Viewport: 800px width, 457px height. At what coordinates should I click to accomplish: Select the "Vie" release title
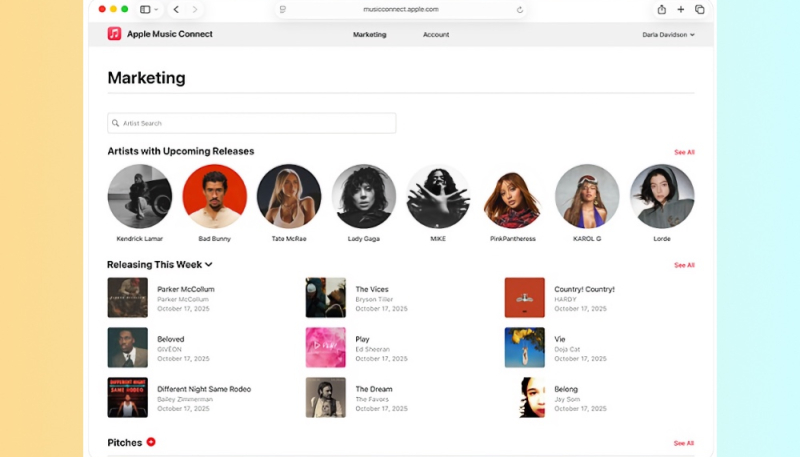coord(560,339)
